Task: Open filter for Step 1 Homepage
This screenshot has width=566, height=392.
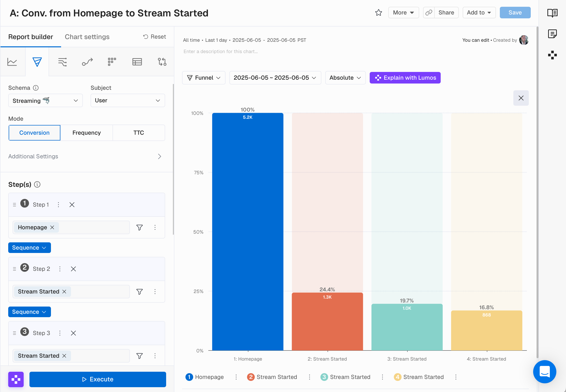Action: [x=140, y=227]
